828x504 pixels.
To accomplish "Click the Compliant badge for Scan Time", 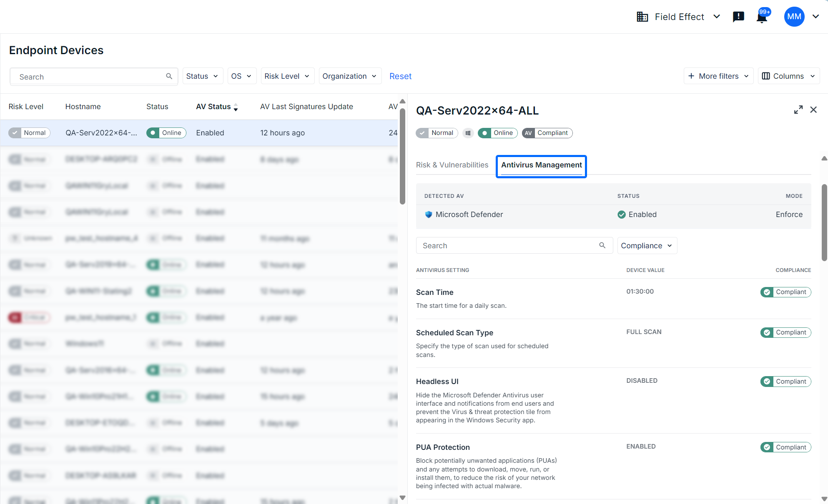I will pos(785,292).
